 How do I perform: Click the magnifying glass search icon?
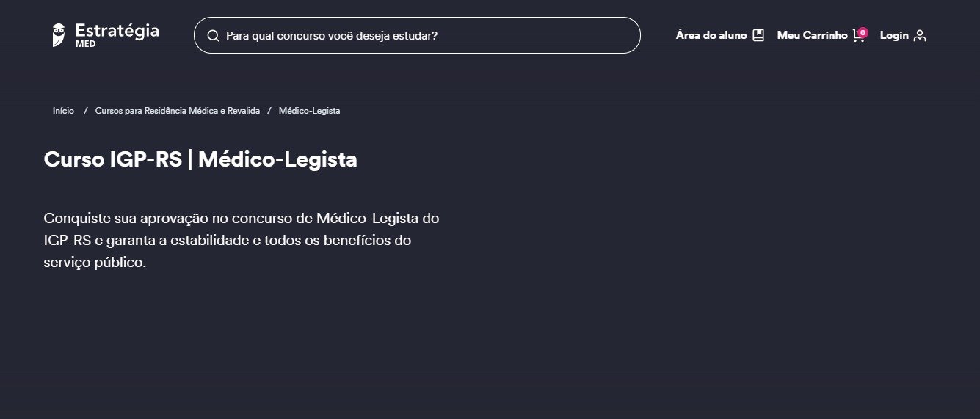[x=214, y=35]
